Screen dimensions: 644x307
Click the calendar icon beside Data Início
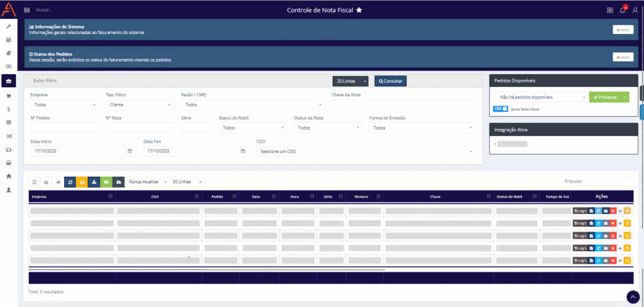pos(130,152)
